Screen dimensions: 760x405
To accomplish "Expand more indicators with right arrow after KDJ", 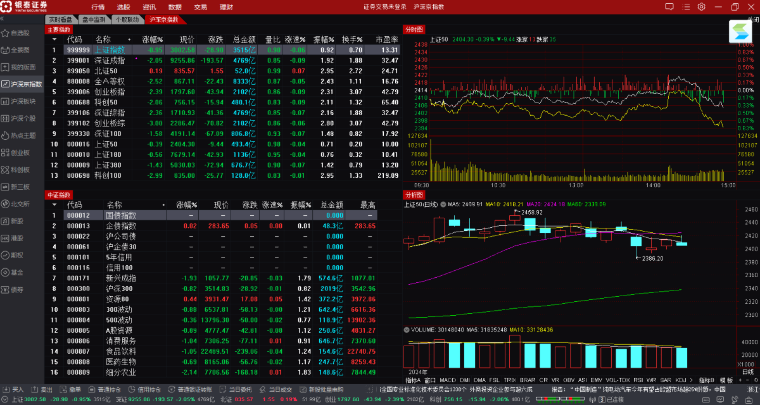I will pyautogui.click(x=690, y=380).
